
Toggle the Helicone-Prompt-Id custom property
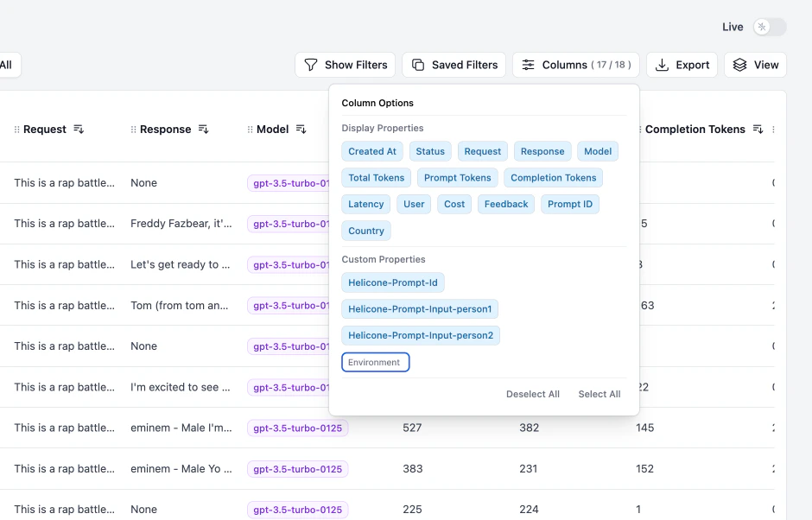pyautogui.click(x=393, y=282)
